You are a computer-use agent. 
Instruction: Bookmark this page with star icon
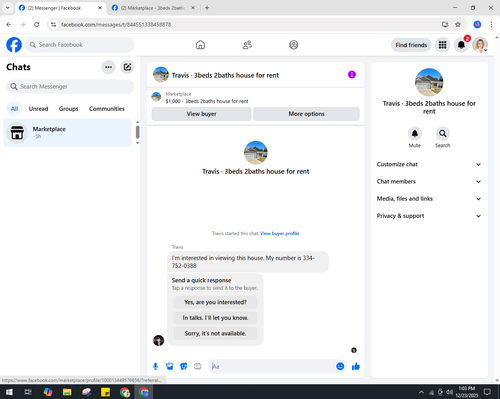458,24
